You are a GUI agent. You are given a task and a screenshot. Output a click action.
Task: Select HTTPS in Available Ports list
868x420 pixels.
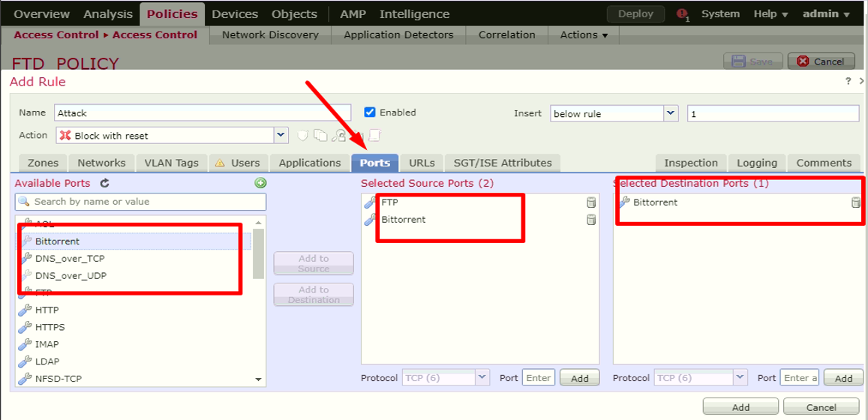point(50,327)
